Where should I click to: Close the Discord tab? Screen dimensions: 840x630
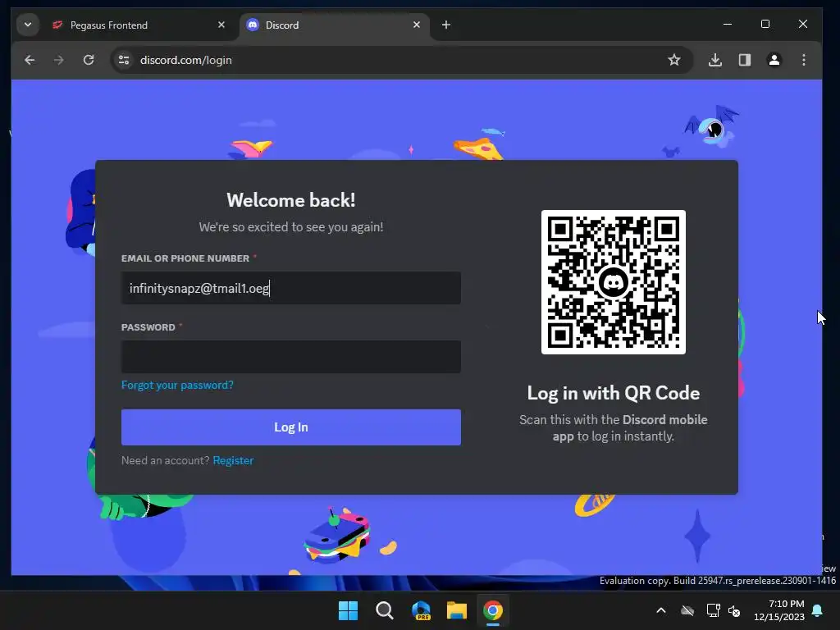pos(417,25)
